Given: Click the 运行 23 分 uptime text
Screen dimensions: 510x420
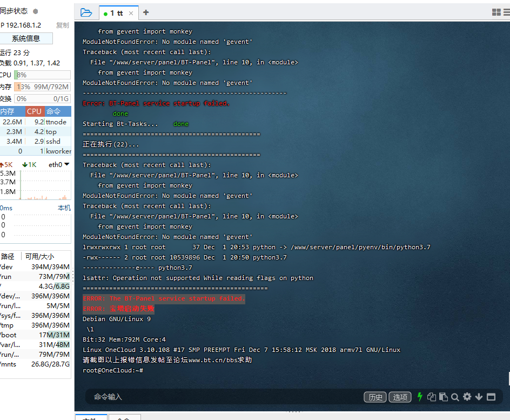Looking at the screenshot, I should coord(15,53).
